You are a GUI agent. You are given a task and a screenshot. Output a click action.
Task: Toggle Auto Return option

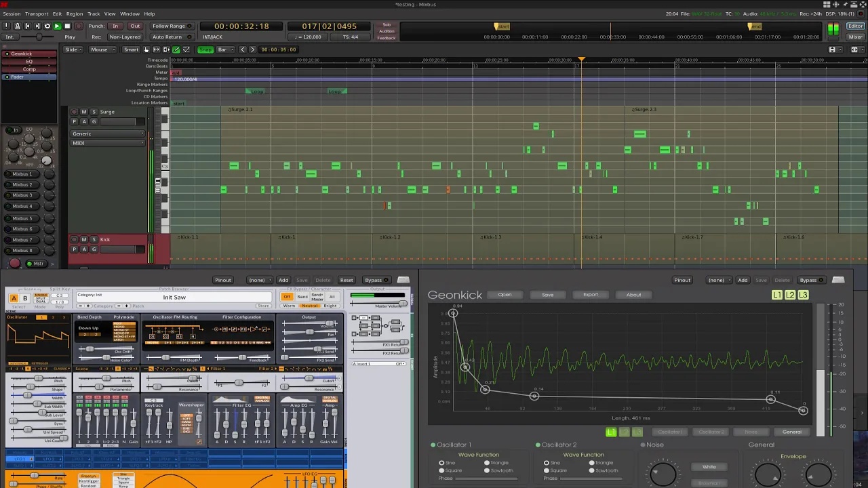click(172, 37)
